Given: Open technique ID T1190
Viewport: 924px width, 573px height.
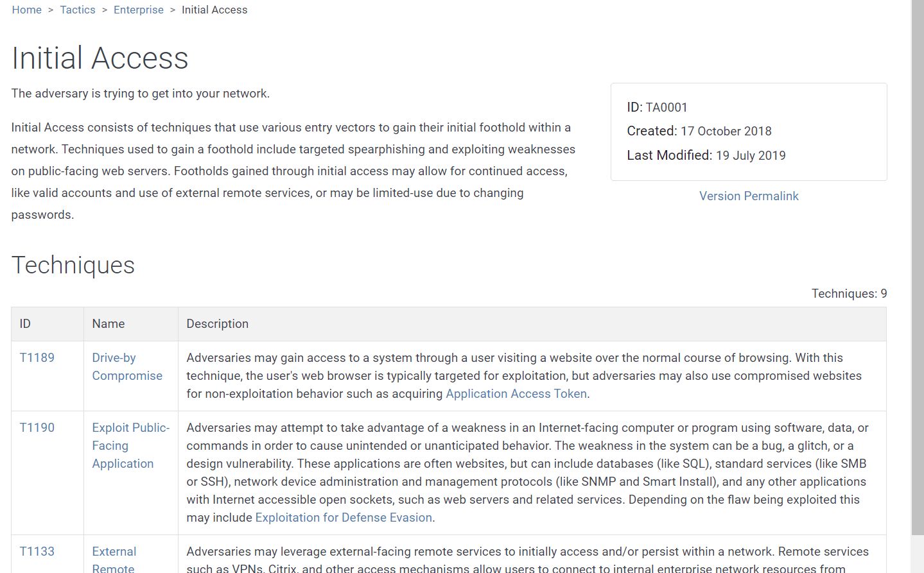Looking at the screenshot, I should (37, 428).
